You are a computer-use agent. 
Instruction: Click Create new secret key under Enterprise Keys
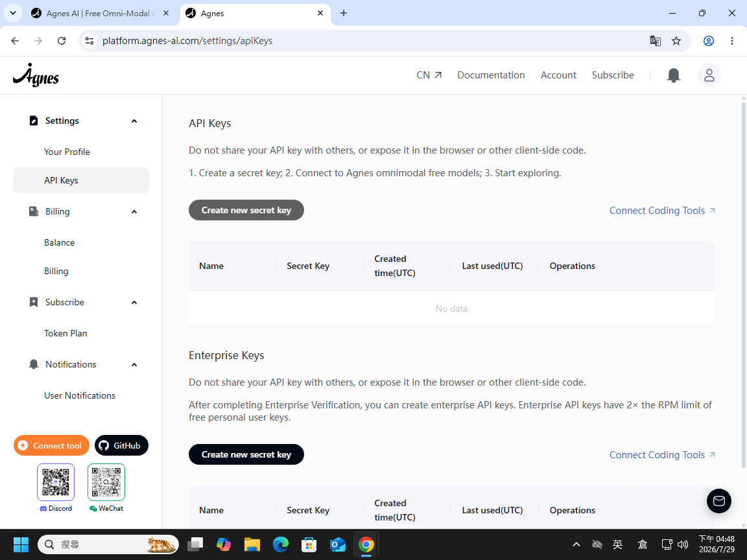pyautogui.click(x=246, y=454)
